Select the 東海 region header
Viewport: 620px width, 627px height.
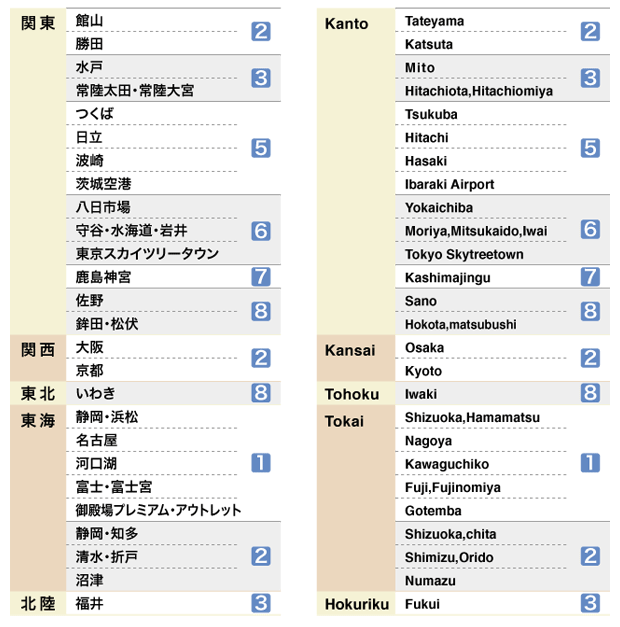[x=38, y=421]
